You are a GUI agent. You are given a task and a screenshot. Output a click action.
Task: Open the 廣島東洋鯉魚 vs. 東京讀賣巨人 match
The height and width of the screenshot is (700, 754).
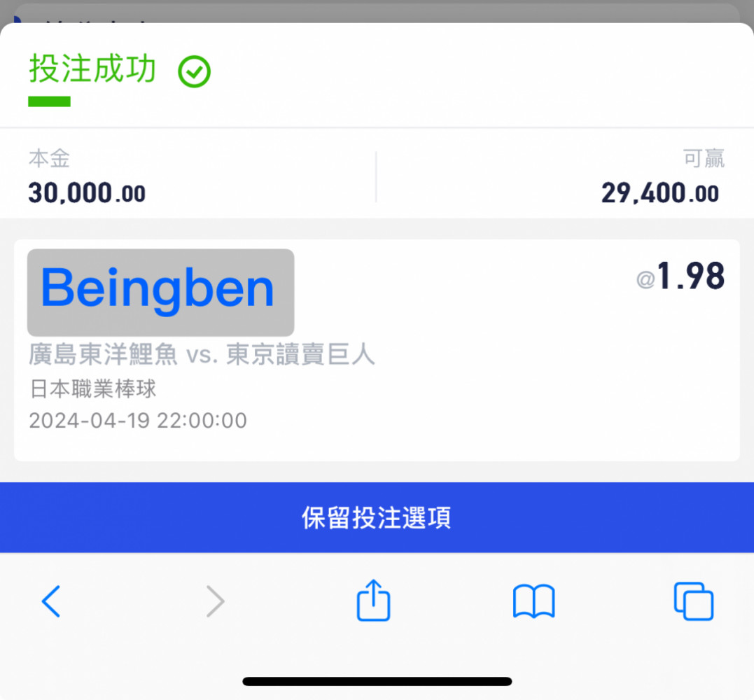pos(202,354)
